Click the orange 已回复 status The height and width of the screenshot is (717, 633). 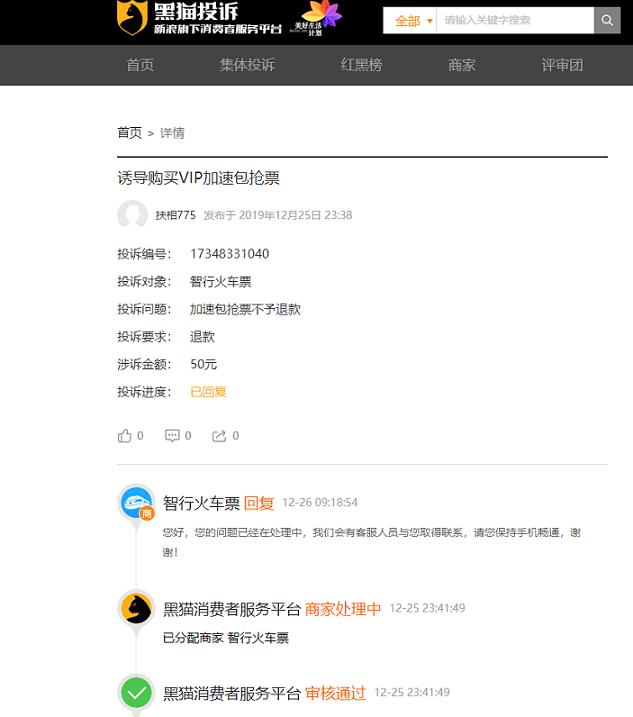(x=209, y=392)
